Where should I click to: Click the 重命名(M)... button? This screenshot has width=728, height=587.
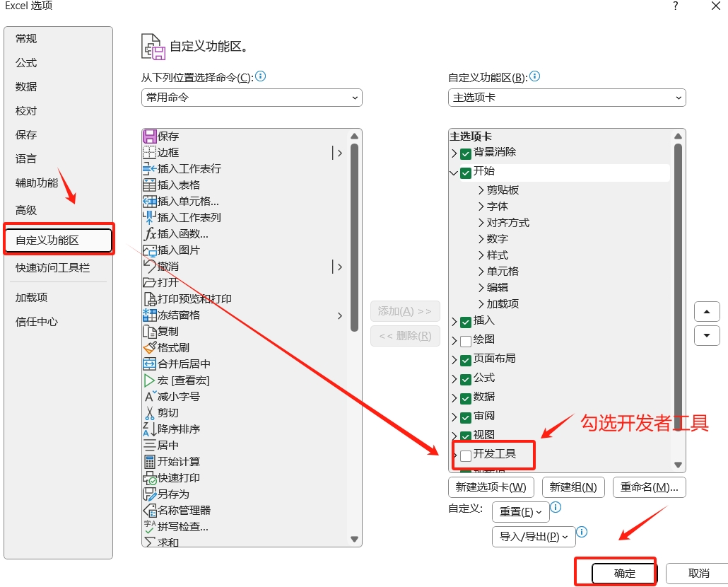650,487
